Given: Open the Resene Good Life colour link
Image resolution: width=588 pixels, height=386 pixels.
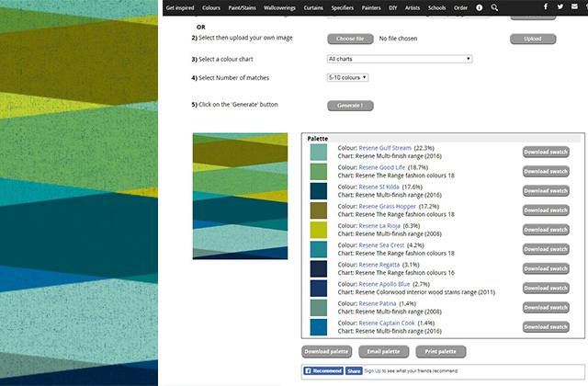Looking at the screenshot, I should click(382, 167).
